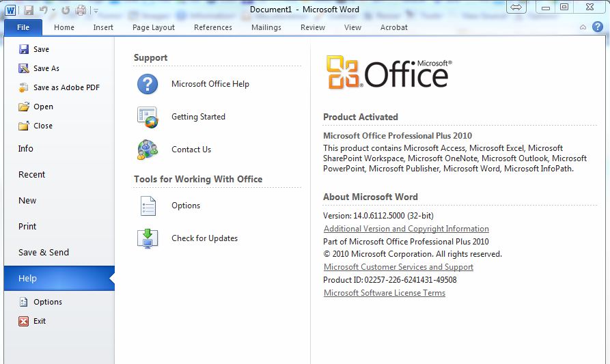
Task: Open the References tab
Action: pyautogui.click(x=213, y=27)
